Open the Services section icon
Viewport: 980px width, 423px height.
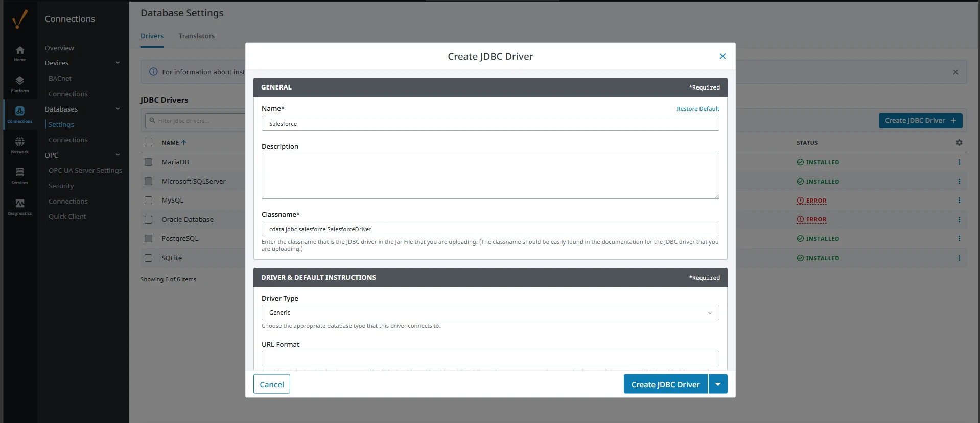click(20, 176)
